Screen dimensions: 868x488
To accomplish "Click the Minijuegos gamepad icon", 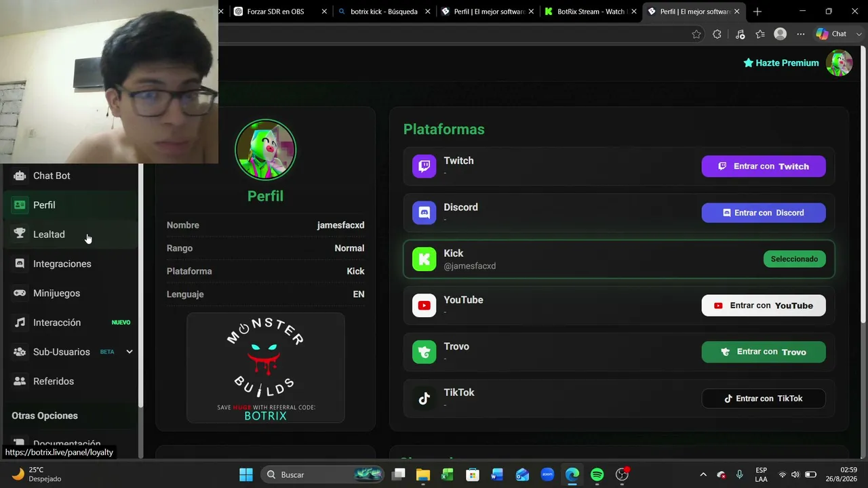I will click(x=20, y=293).
